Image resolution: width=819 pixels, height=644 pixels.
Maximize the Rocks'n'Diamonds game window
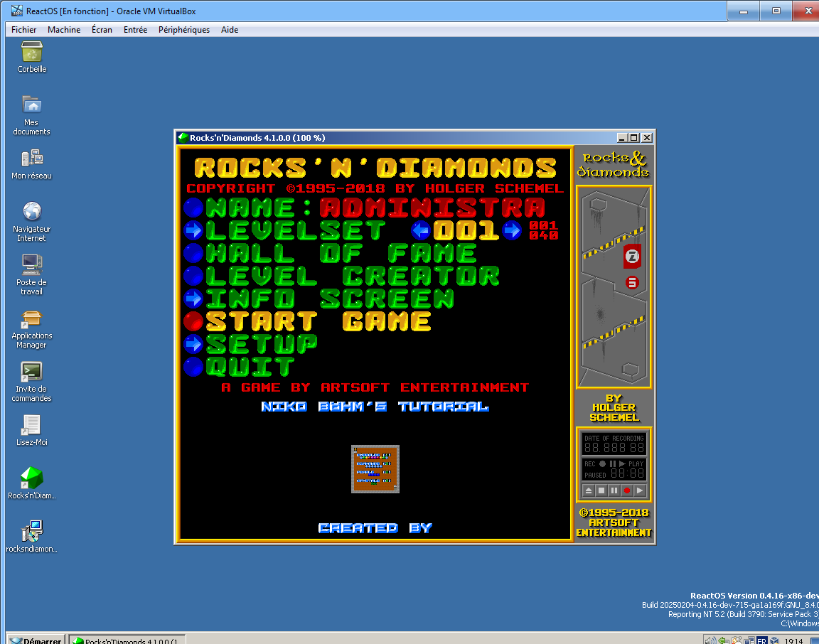634,138
